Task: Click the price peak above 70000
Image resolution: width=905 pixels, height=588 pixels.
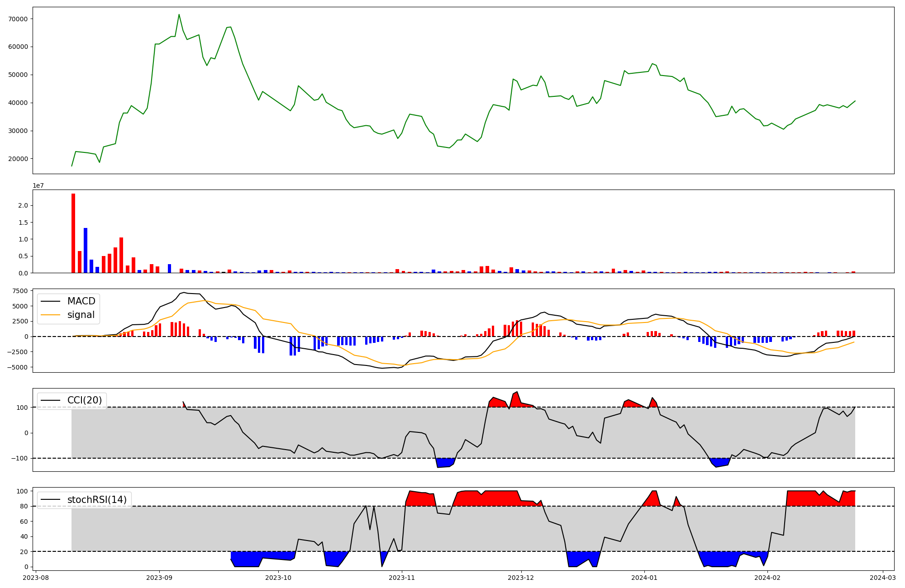Action: point(179,14)
